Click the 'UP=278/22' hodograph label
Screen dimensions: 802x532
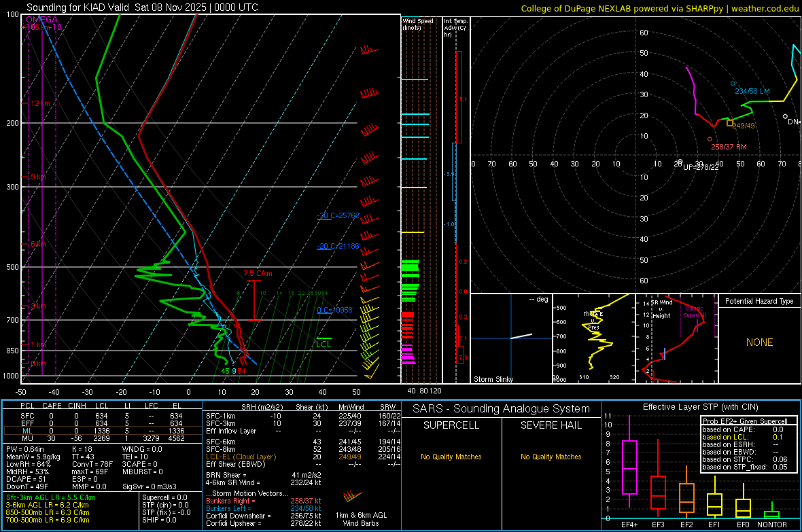[701, 167]
